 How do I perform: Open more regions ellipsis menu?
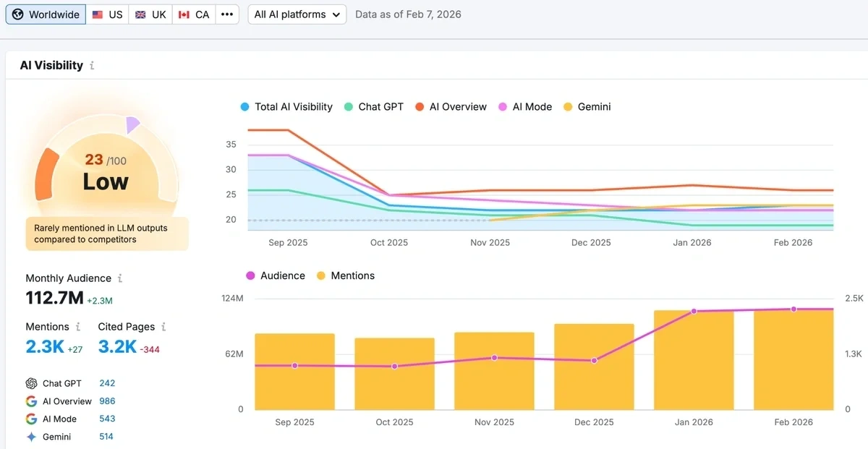pyautogui.click(x=227, y=14)
